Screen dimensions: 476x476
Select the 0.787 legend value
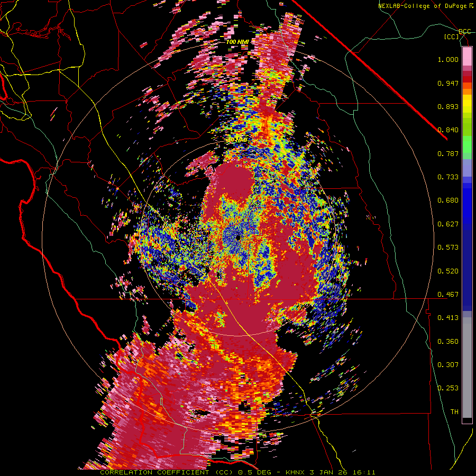(x=448, y=153)
